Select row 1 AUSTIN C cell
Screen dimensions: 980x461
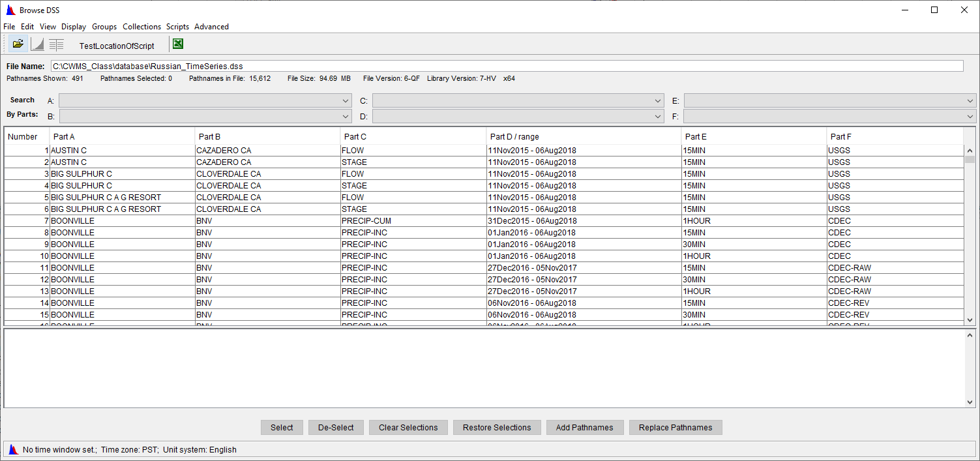122,151
